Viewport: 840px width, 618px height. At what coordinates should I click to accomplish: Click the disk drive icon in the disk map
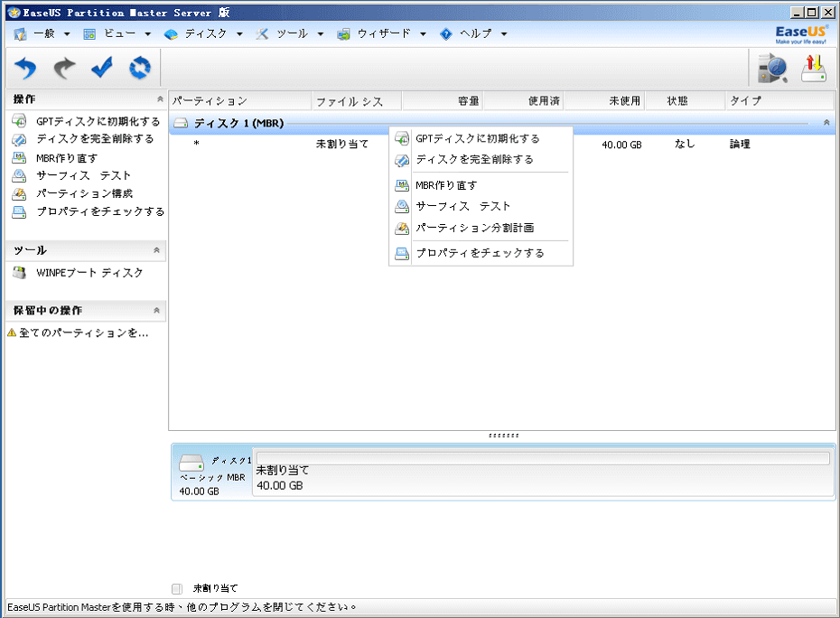pos(191,463)
